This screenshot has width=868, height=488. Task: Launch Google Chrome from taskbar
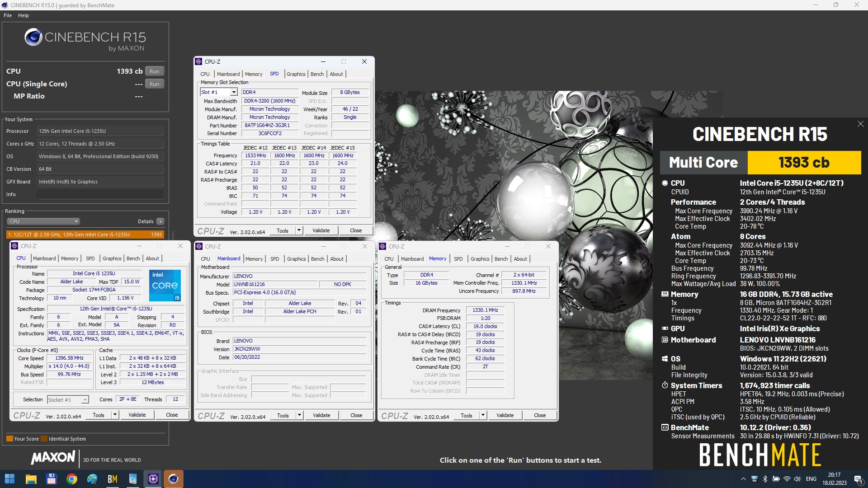point(71,479)
